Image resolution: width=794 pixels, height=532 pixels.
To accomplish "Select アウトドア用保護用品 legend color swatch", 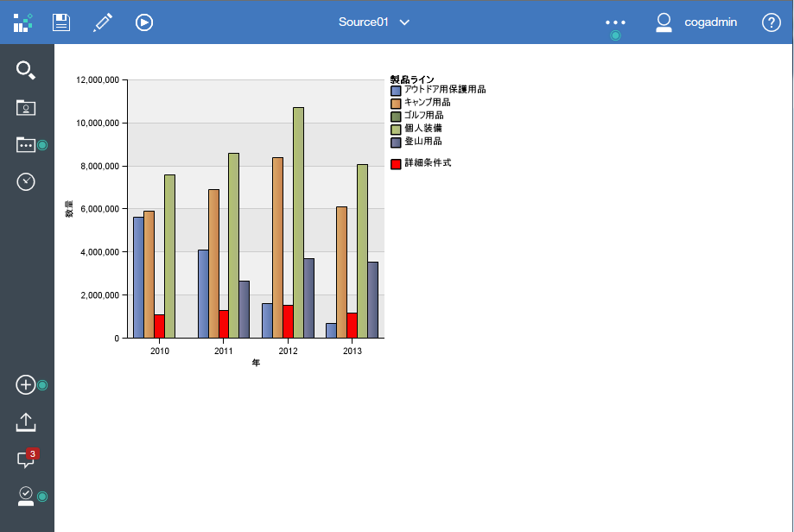I will point(396,91).
